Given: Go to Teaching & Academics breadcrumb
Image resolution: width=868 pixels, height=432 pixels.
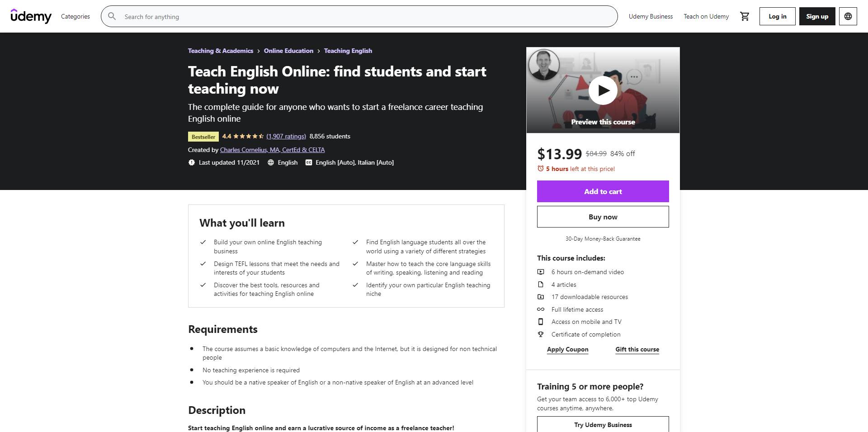Looking at the screenshot, I should tap(221, 51).
